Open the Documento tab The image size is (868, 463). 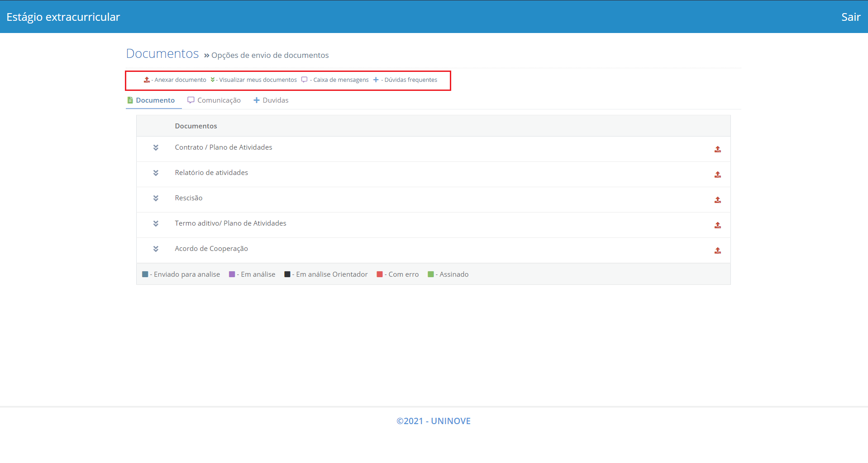[x=154, y=100]
